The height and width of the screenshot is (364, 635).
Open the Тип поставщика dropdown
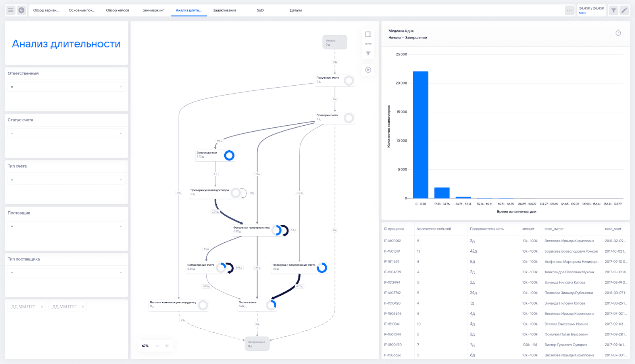point(121,272)
